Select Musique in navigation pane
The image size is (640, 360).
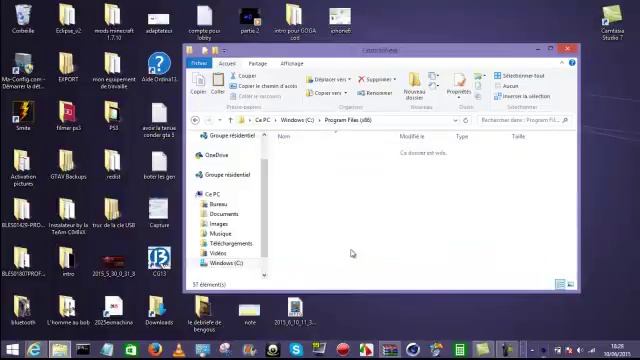[216, 233]
